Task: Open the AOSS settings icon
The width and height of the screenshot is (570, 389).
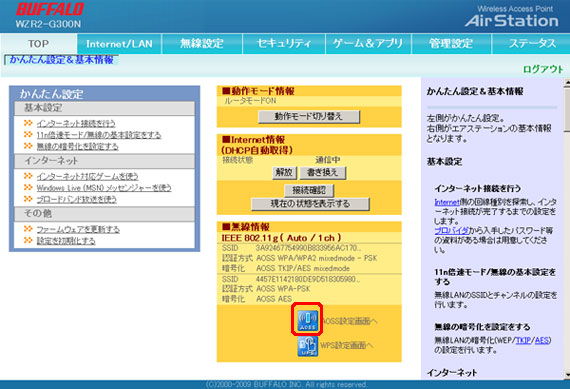Action: 307,320
